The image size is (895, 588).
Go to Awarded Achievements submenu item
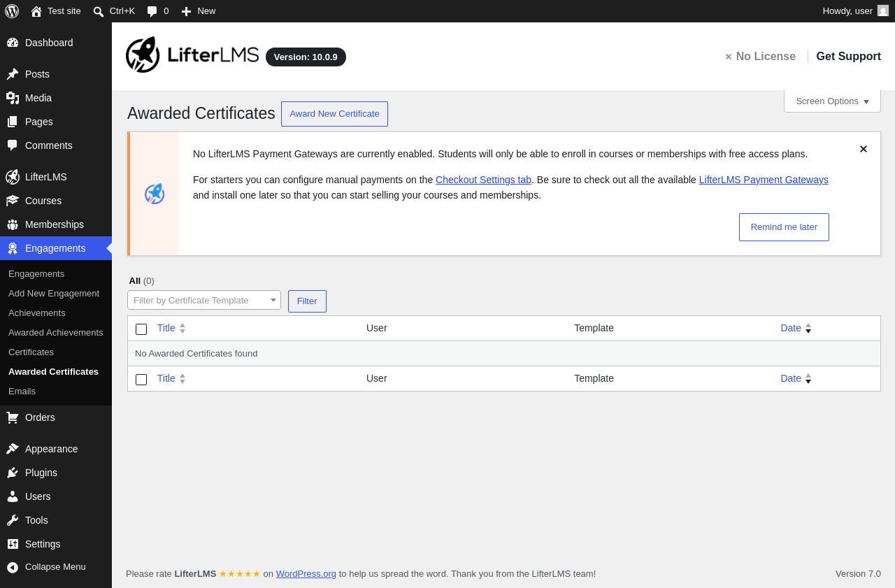pos(56,332)
